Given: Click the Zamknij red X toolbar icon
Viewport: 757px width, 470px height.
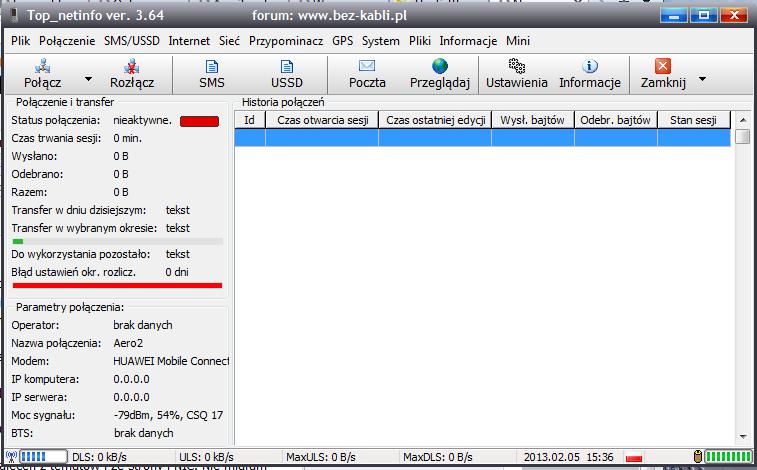Looking at the screenshot, I should coord(662,66).
